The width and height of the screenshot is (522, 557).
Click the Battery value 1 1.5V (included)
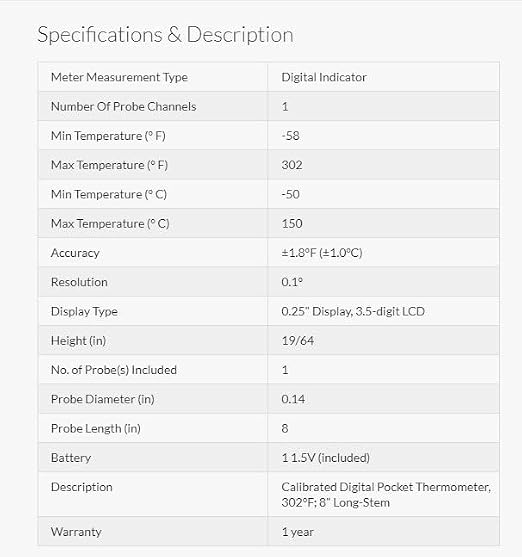click(325, 458)
